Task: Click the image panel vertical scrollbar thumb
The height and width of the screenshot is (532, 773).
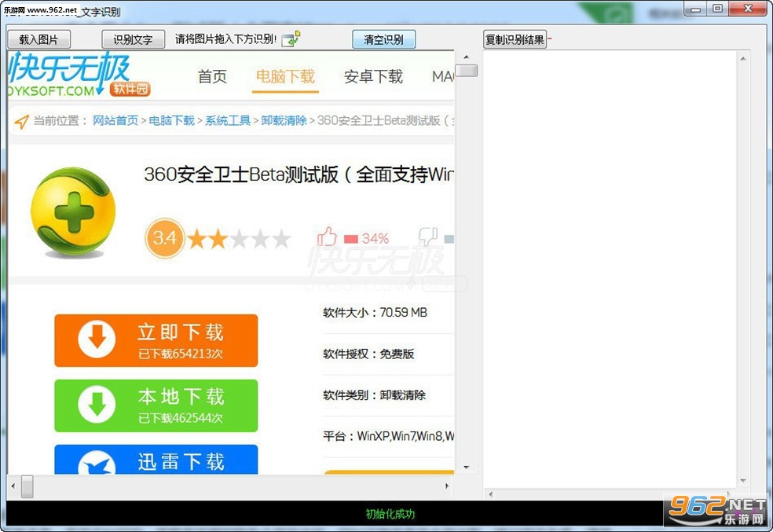Action: [x=467, y=71]
